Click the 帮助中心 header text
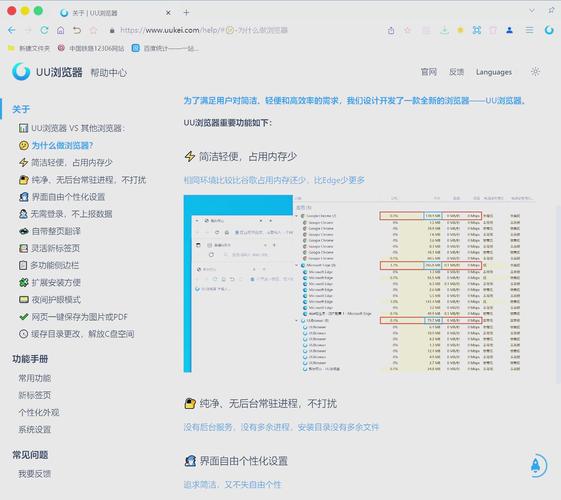 (108, 73)
